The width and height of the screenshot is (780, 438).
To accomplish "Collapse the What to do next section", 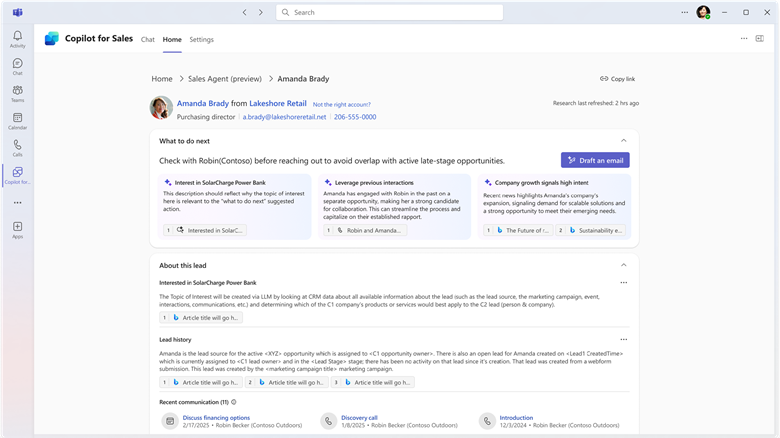I will coord(624,141).
